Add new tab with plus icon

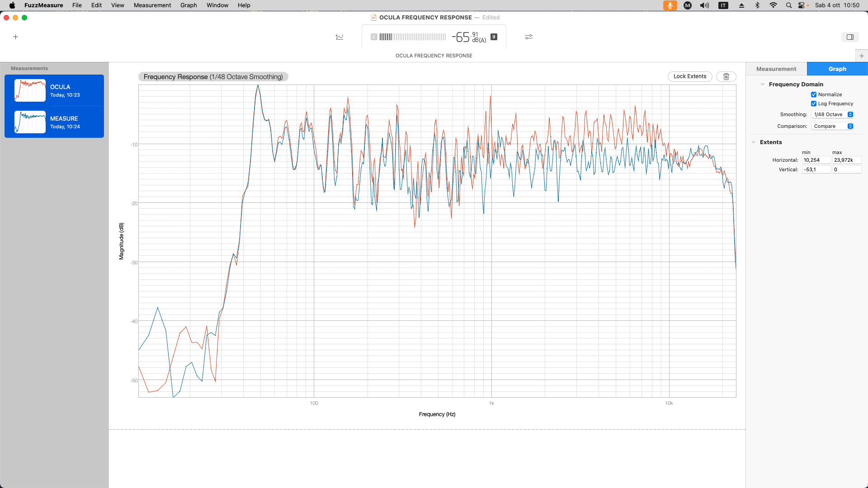tap(862, 56)
